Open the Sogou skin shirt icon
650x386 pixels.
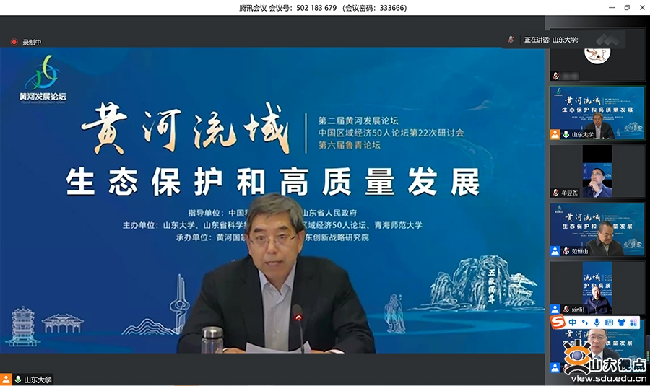pyautogui.click(x=621, y=323)
